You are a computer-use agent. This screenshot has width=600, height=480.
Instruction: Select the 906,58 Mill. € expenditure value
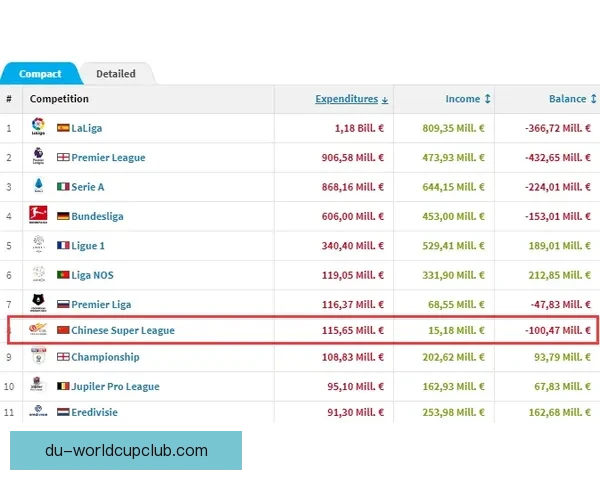click(x=353, y=158)
